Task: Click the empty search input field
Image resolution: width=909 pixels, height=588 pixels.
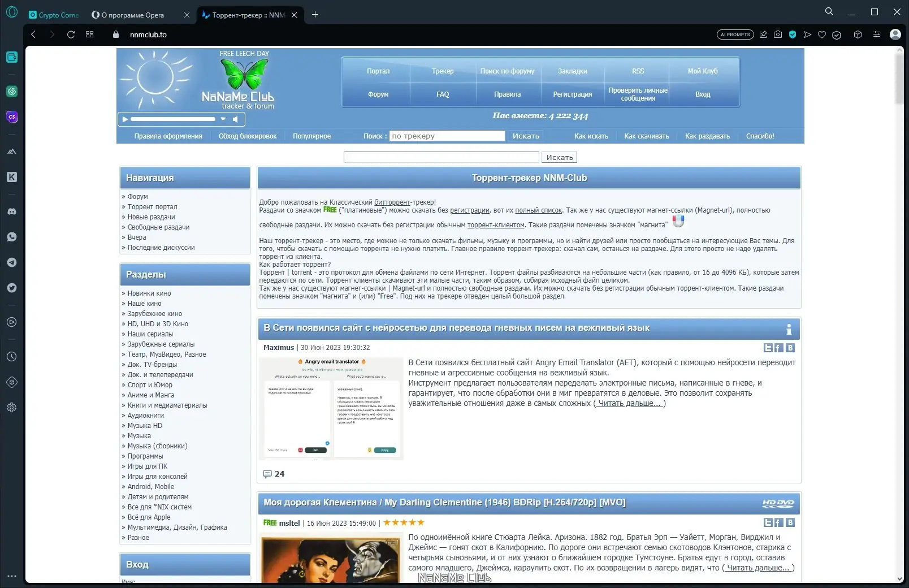Action: tap(441, 157)
